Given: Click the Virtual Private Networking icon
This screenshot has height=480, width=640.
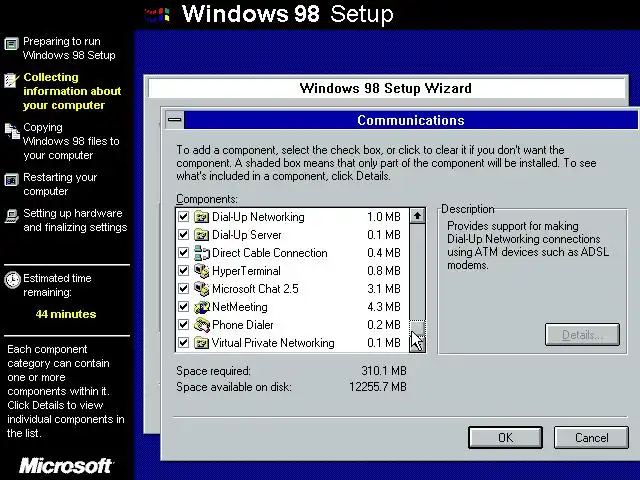Looking at the screenshot, I should 201,343.
